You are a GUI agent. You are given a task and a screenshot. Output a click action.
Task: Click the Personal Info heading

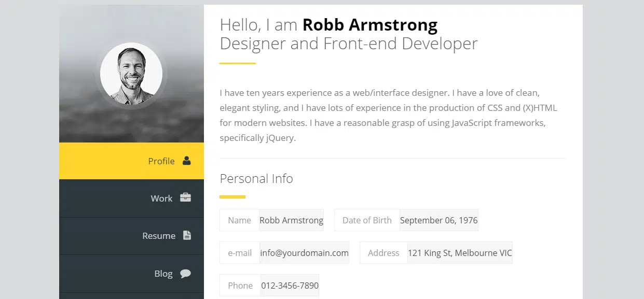[x=256, y=179]
